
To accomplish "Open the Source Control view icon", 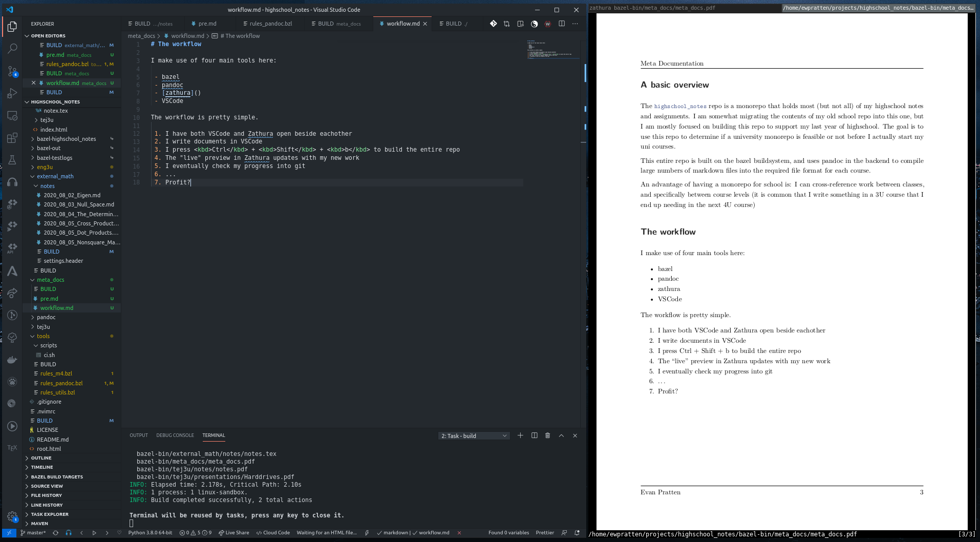I will [x=12, y=71].
